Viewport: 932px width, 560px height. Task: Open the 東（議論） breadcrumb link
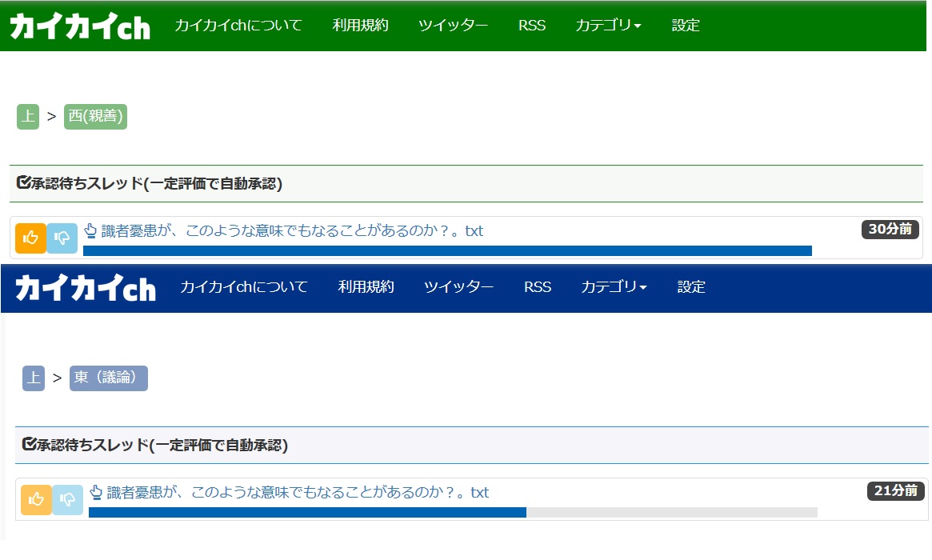pyautogui.click(x=108, y=378)
